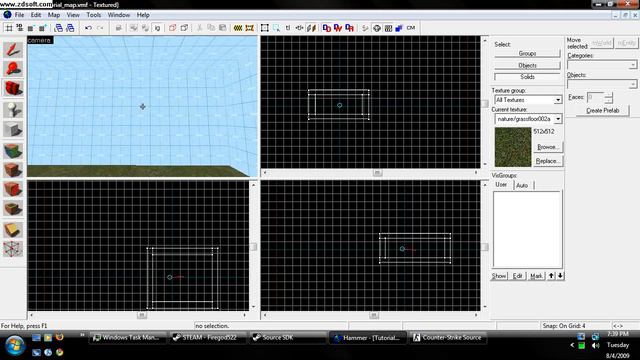Screen dimensions: 640x360
Task: Click the Load Window State icon
Action: point(59,28)
